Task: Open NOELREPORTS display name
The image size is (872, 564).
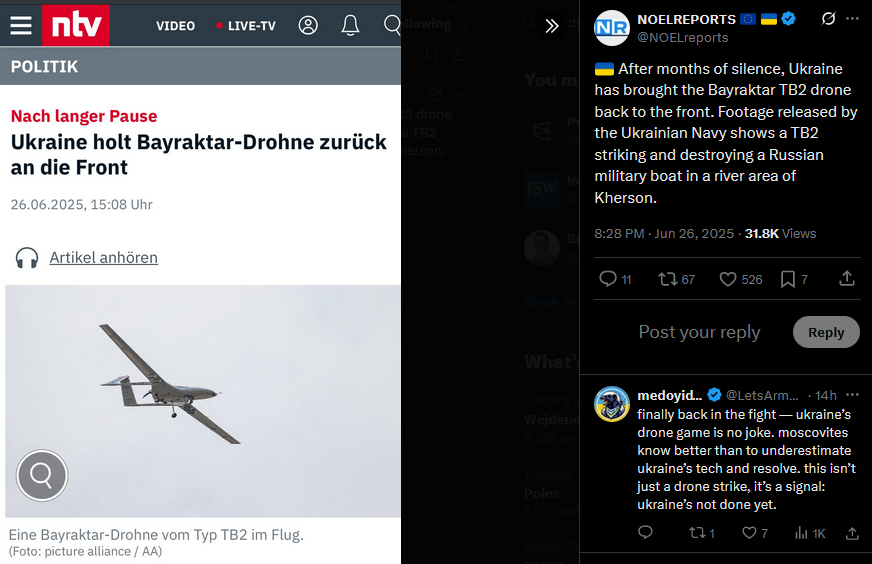Action: coord(686,19)
